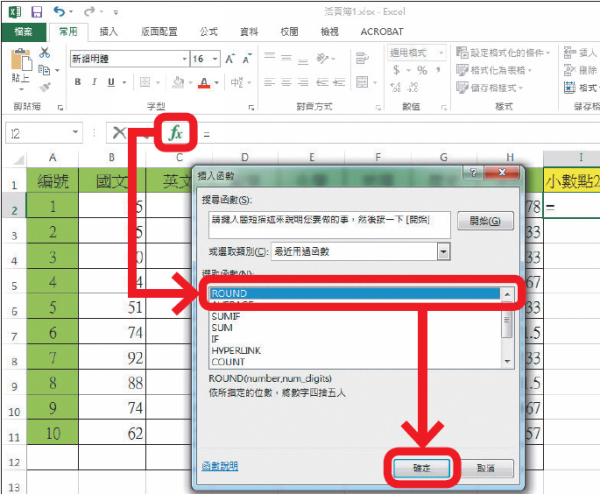Click cell containing 92 in column B
600x494 pixels.
112,358
